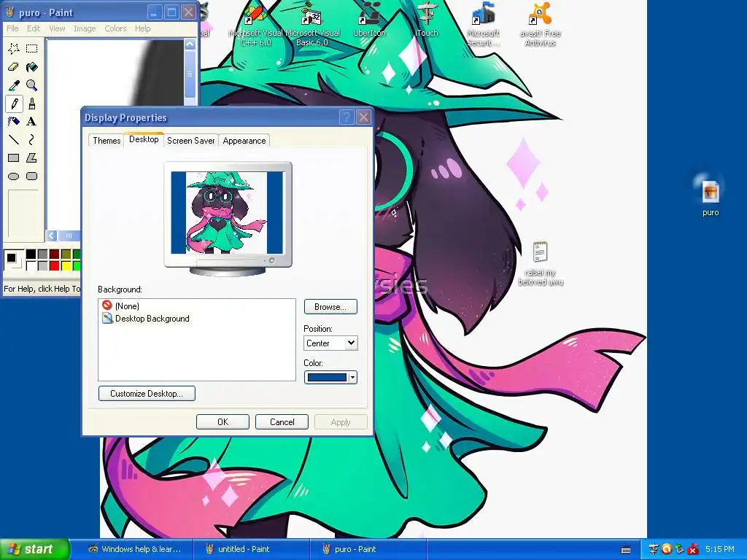Select the straight Line tool
The image size is (747, 560).
click(x=14, y=139)
